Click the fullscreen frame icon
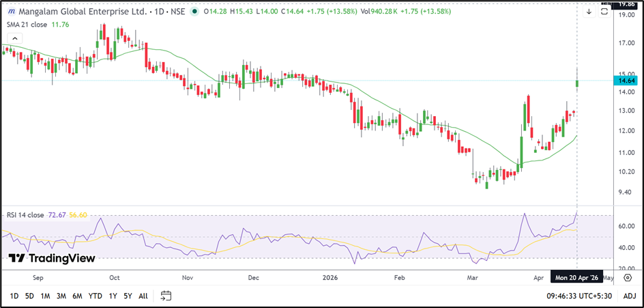Viewport: 644px width, 308px height. tap(604, 12)
